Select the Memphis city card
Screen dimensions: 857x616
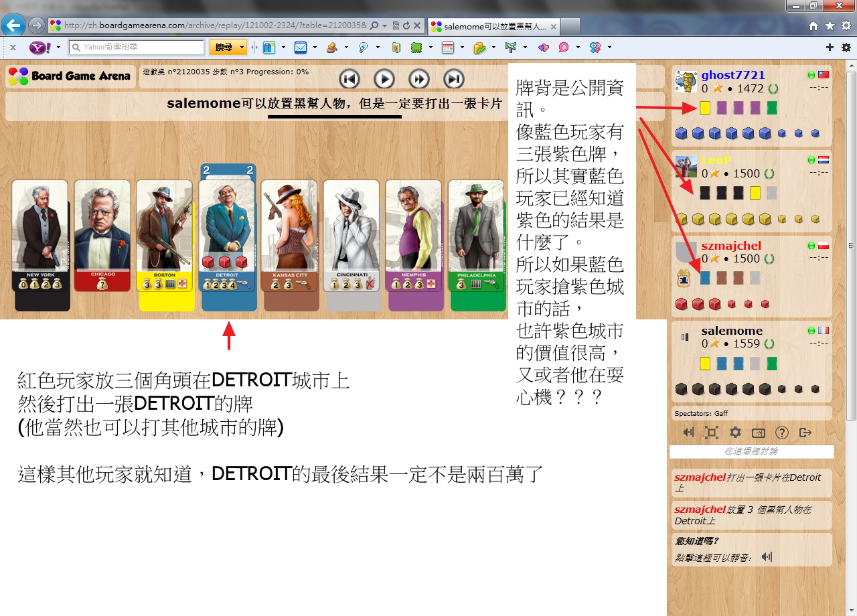pyautogui.click(x=414, y=236)
